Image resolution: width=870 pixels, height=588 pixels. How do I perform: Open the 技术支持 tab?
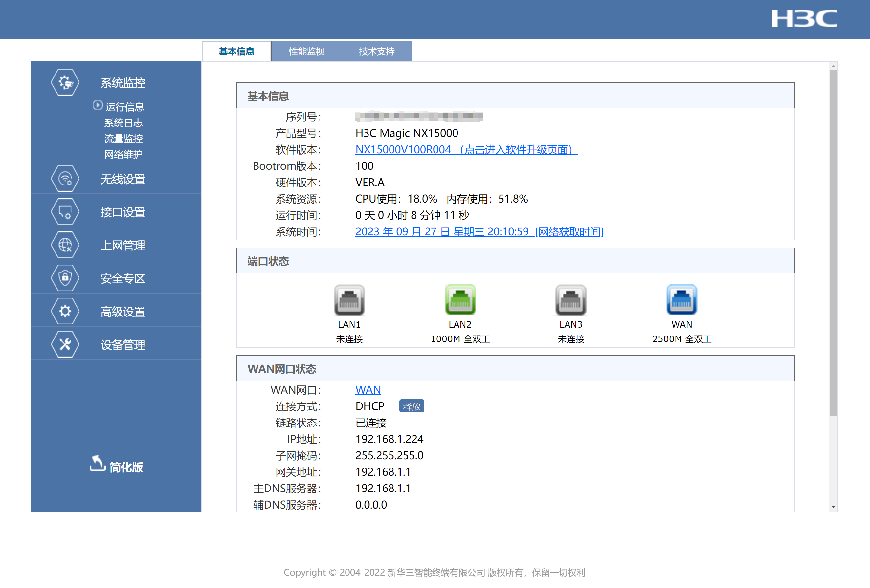377,51
